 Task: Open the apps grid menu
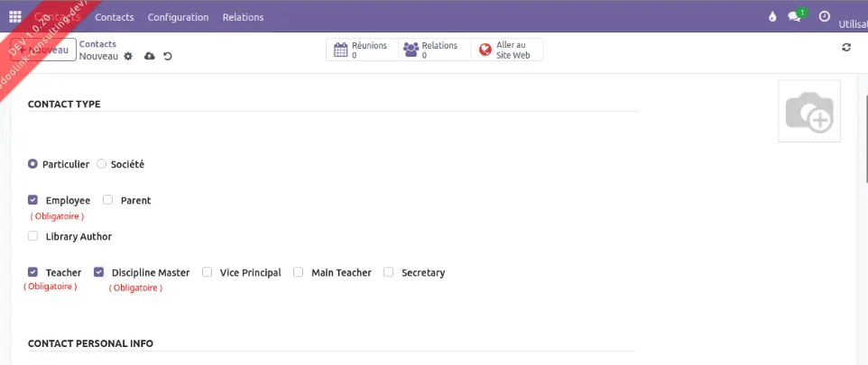pos(15,16)
